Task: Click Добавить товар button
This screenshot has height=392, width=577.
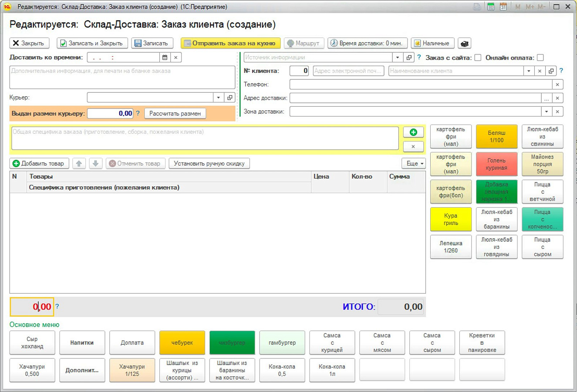Action: coord(39,163)
